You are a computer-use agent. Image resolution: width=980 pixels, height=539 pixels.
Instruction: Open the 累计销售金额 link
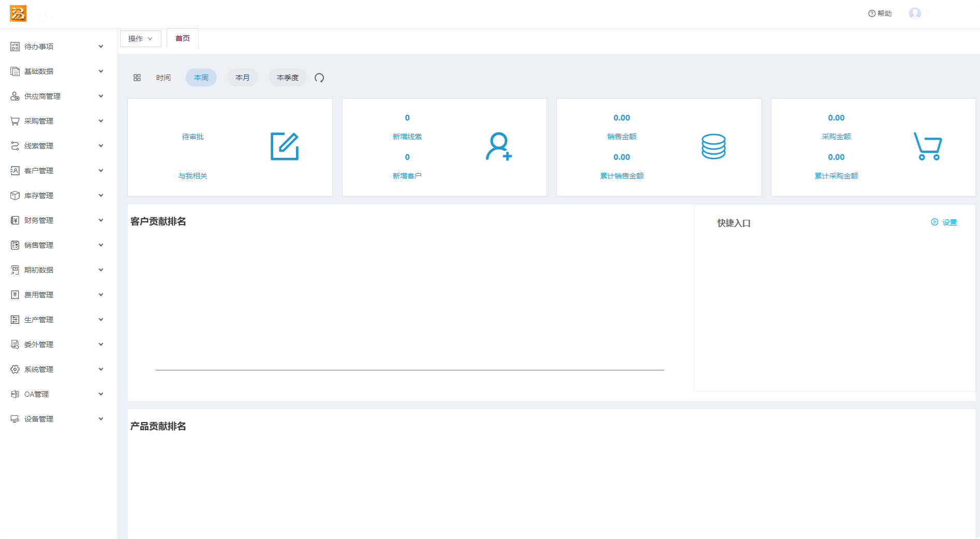point(622,176)
